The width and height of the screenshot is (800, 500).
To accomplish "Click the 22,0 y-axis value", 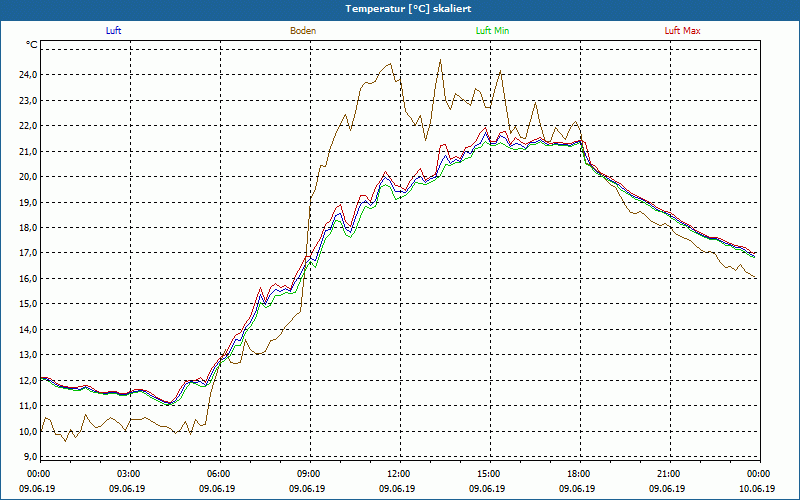I will [x=29, y=126].
